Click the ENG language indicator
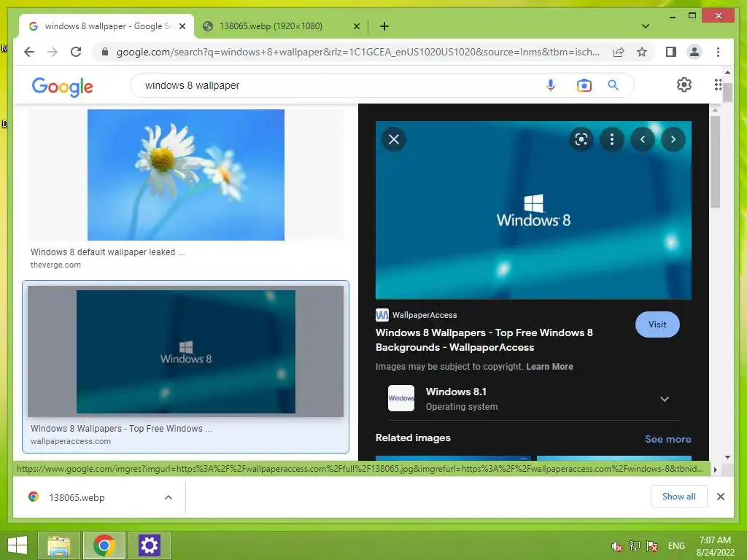 coord(676,546)
